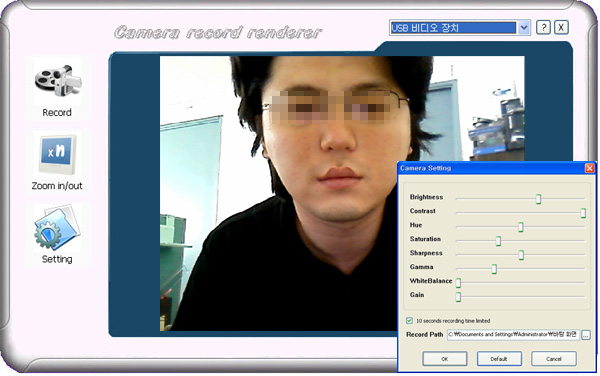600x376 pixels.
Task: Open the Setting gear folder icon
Action: coord(57,228)
